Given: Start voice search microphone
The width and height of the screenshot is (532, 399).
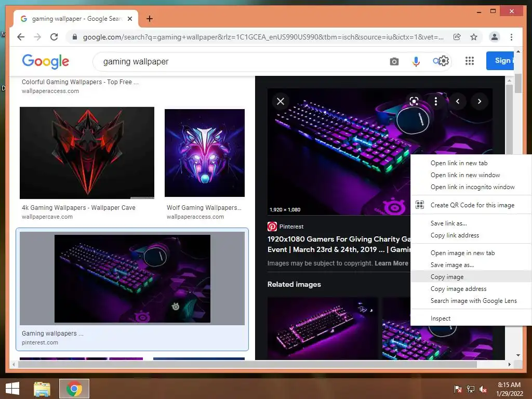Looking at the screenshot, I should tap(416, 62).
